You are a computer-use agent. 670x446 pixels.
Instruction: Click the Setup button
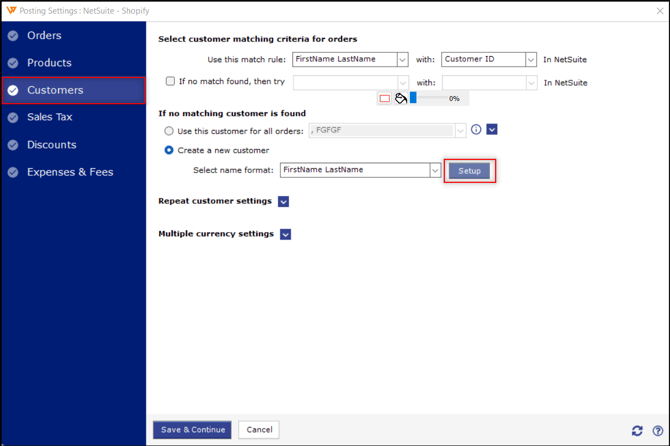coord(469,171)
